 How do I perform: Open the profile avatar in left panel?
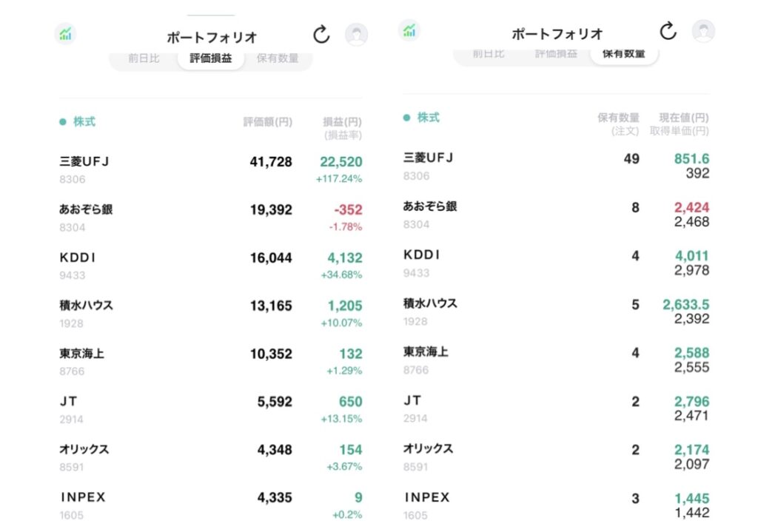pos(356,34)
